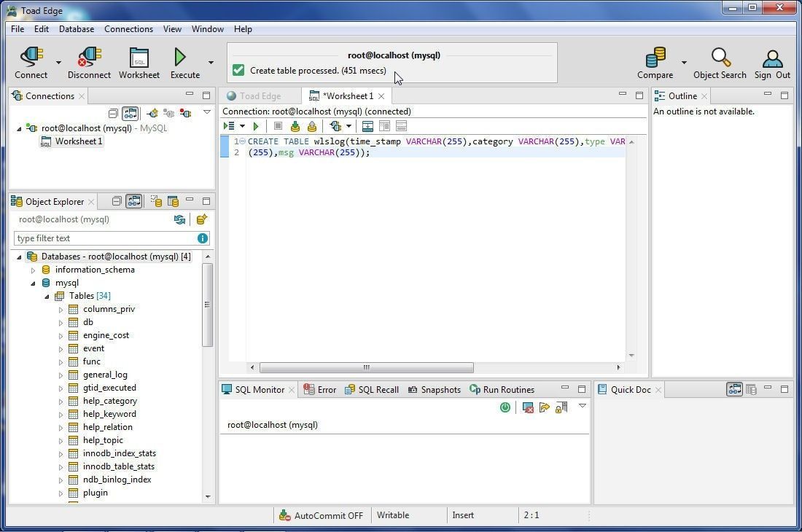Viewport: 802px width, 532px height.
Task: Click the editor horizontal scrollbar right arrow
Action: click(x=618, y=367)
